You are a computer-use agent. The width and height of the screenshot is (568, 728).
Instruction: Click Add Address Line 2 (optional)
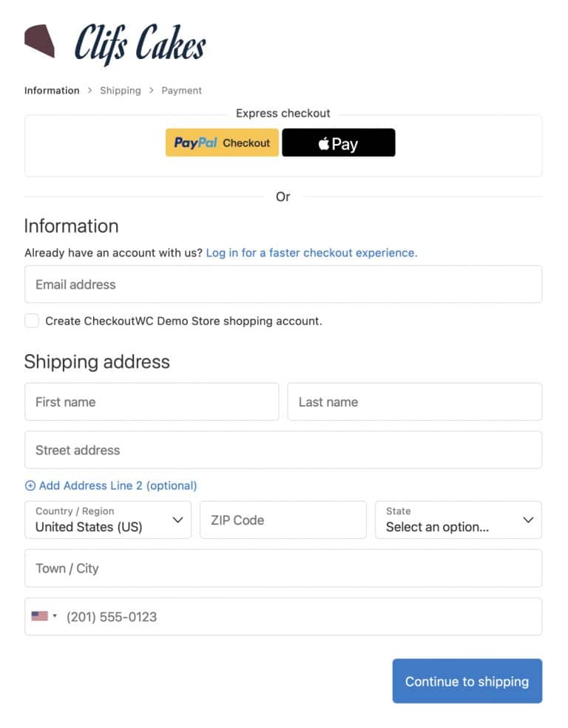click(x=111, y=486)
